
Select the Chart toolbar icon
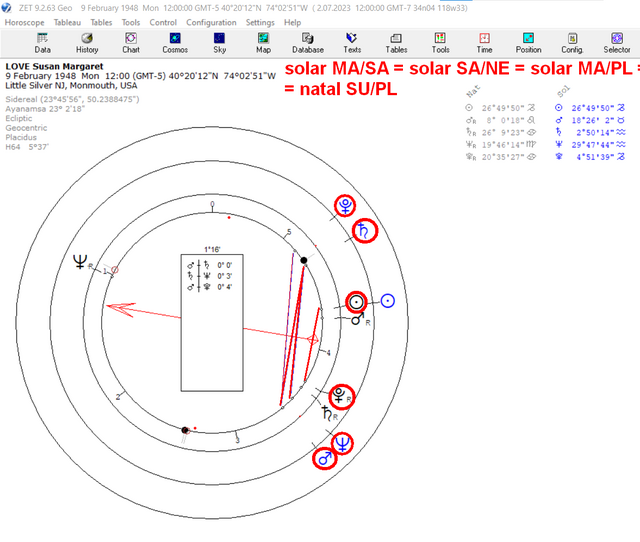(x=131, y=43)
